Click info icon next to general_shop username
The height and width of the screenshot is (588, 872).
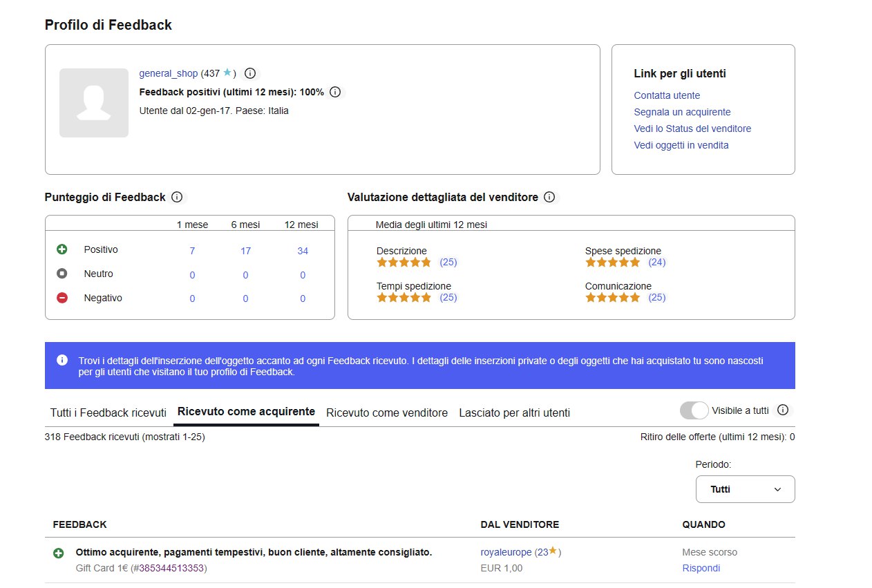click(x=250, y=73)
